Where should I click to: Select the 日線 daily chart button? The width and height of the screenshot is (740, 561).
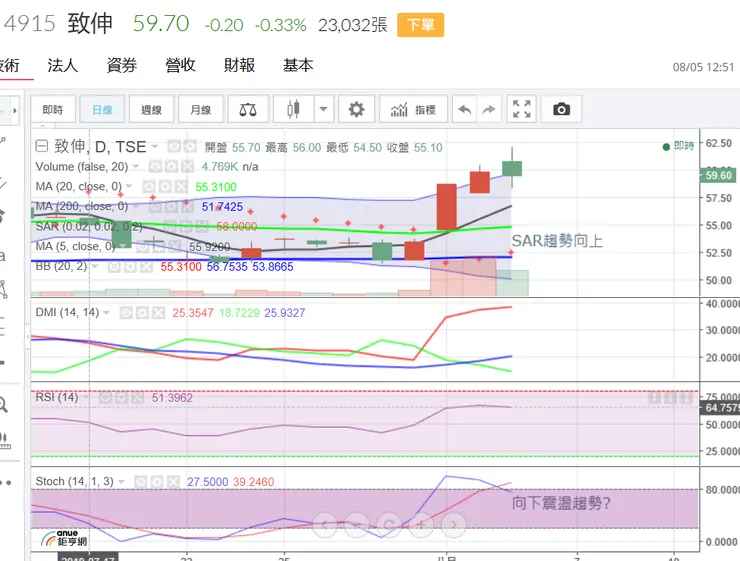point(102,109)
